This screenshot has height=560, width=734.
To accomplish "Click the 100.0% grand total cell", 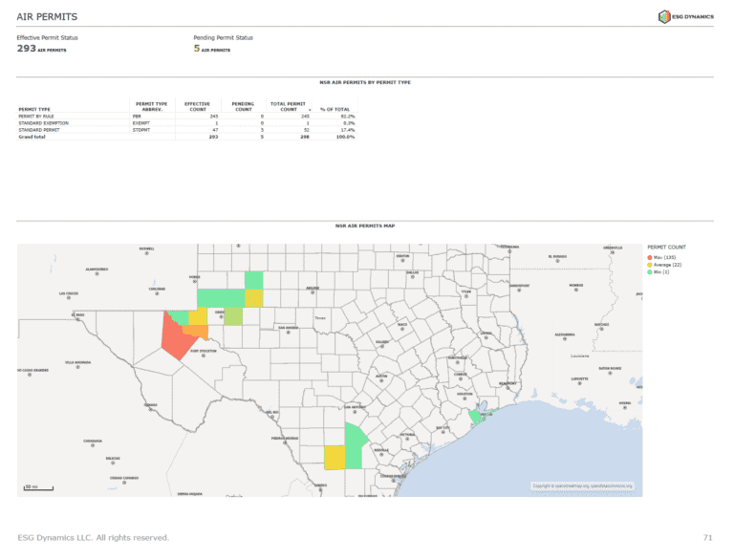I will pyautogui.click(x=345, y=138).
